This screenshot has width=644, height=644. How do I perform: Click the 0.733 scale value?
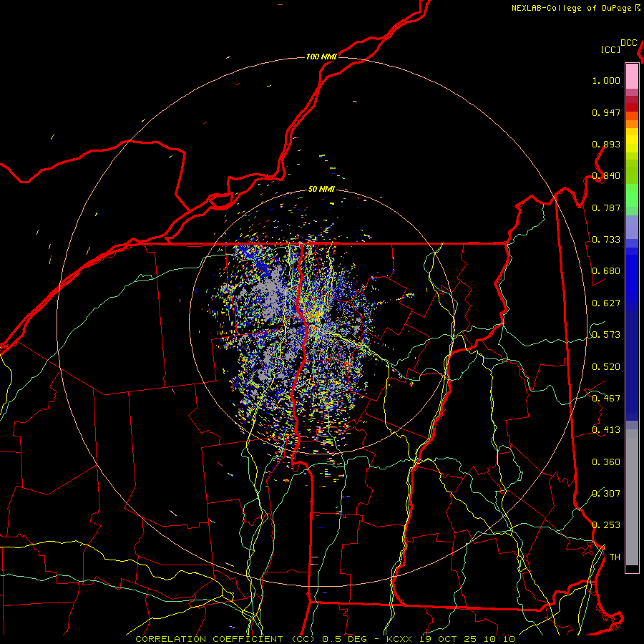pyautogui.click(x=606, y=240)
